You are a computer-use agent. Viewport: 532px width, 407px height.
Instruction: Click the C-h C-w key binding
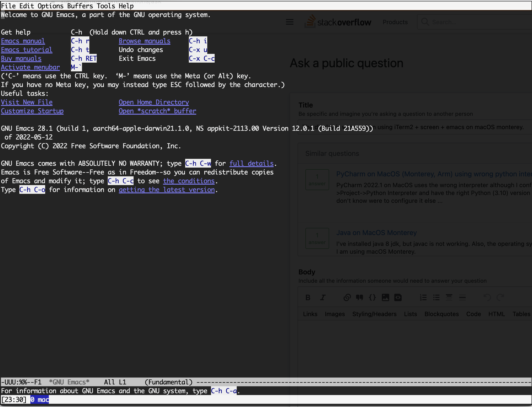click(198, 163)
